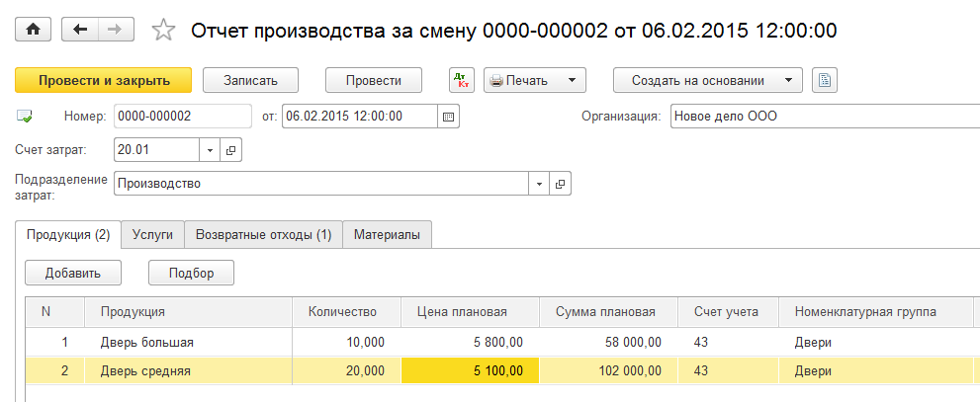The image size is (980, 402).
Task: Open Счет затрат dropdown list
Action: click(211, 150)
